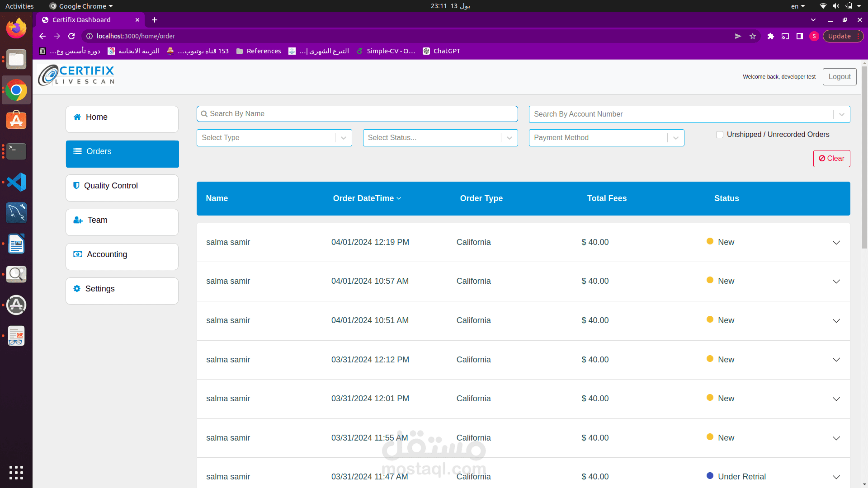Open Quality Control in the sidebar

(122, 188)
